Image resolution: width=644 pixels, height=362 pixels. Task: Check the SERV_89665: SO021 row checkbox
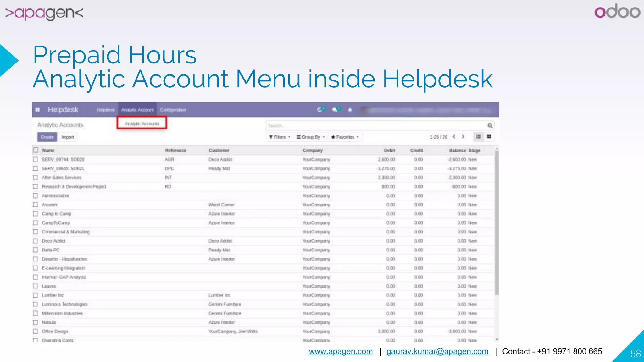(35, 168)
